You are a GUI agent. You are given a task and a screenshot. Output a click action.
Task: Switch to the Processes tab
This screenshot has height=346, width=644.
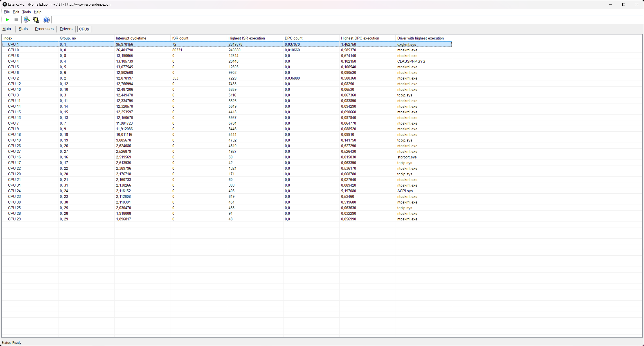(x=44, y=29)
